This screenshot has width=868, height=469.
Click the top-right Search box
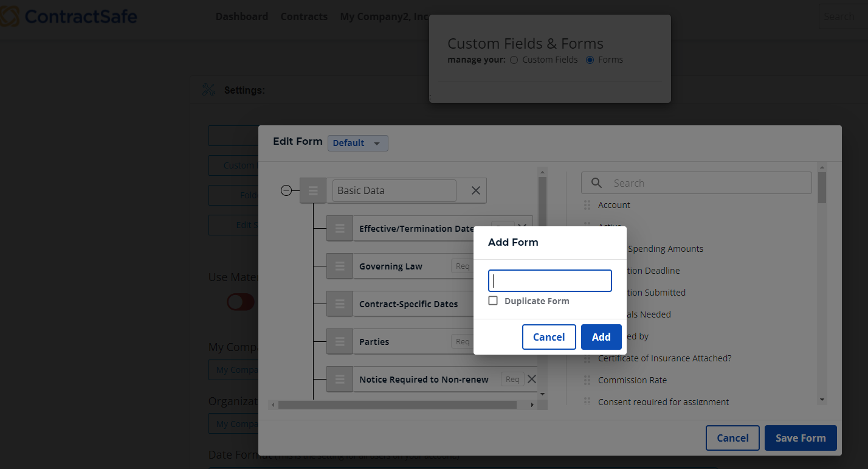(x=843, y=16)
